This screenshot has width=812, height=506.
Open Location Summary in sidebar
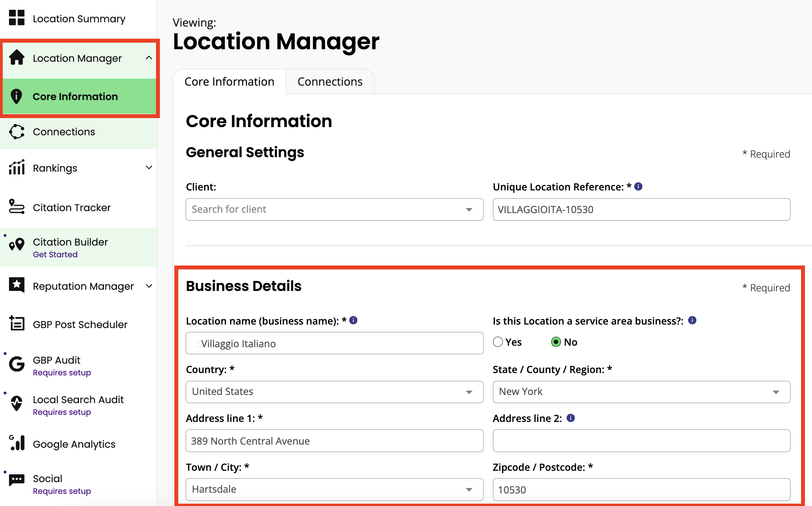click(79, 18)
